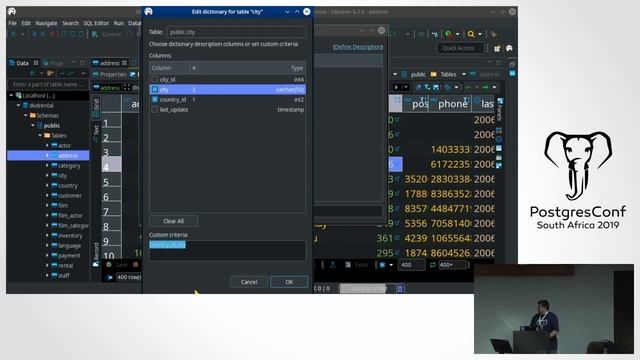Open the search icon dropdown arrow
This screenshot has width=640, height=360.
[480, 34]
